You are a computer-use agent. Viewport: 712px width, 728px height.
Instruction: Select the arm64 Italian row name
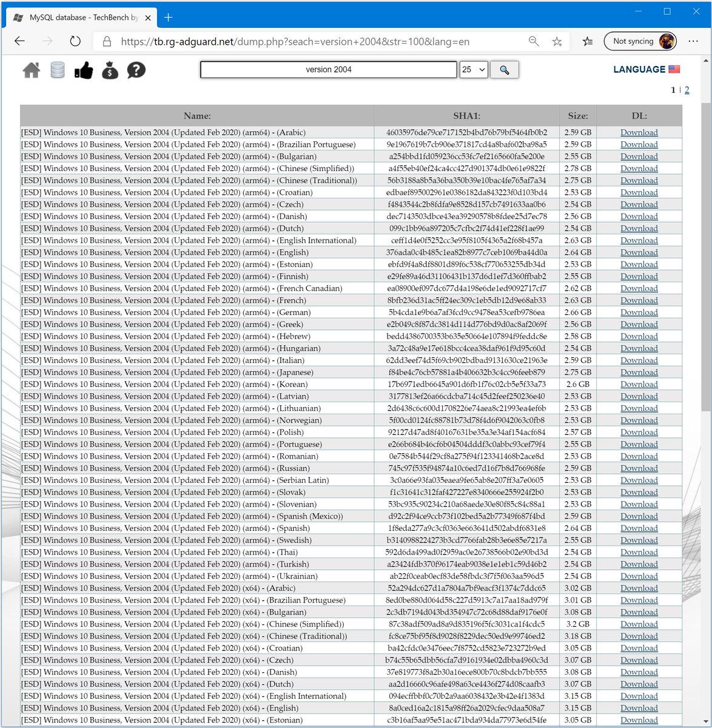point(163,360)
